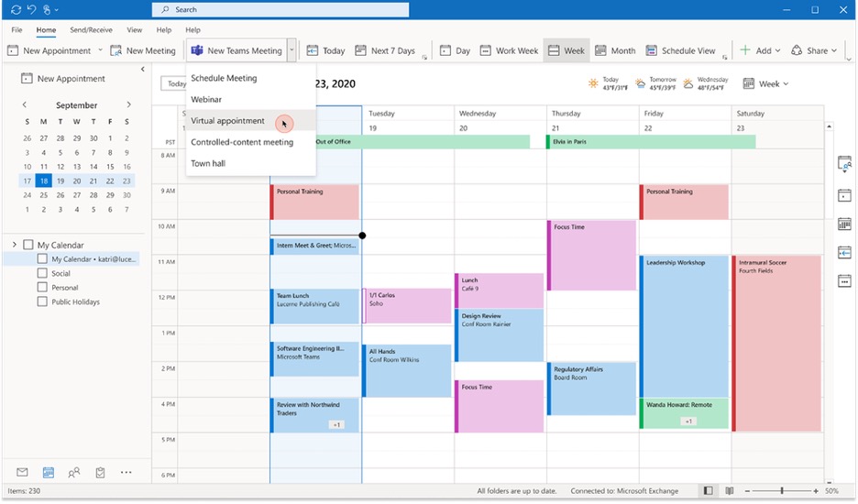
Task: Jump to Today in the ribbon
Action: pyautogui.click(x=325, y=50)
